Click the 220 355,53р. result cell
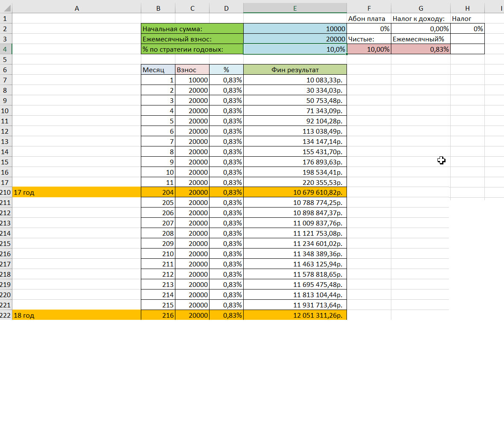 pyautogui.click(x=295, y=182)
